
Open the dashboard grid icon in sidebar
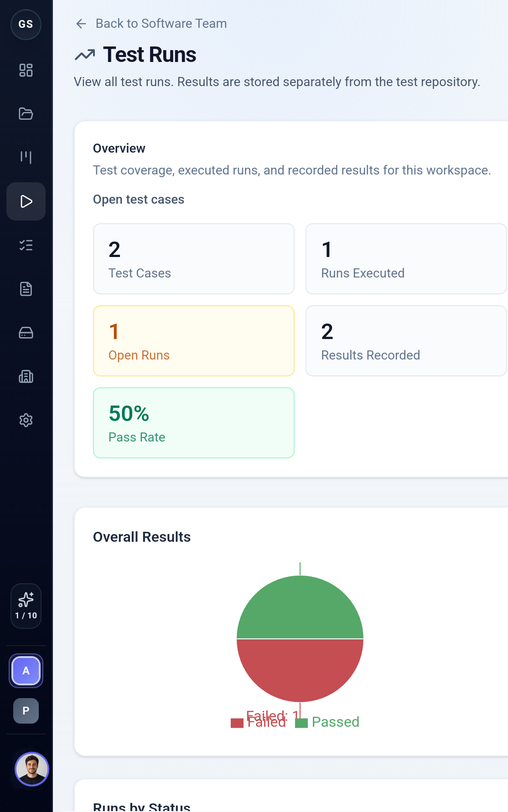point(26,70)
